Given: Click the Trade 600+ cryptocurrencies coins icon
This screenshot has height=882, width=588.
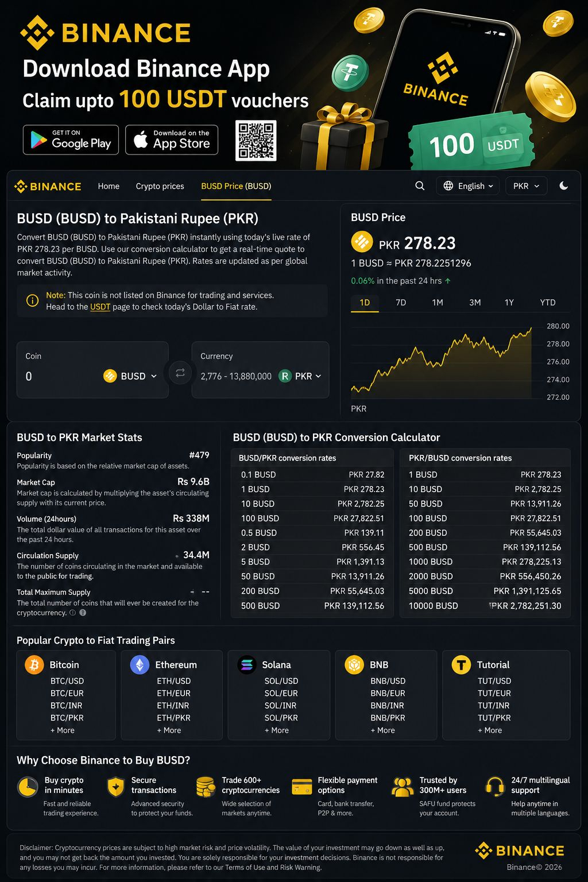Looking at the screenshot, I should (206, 787).
